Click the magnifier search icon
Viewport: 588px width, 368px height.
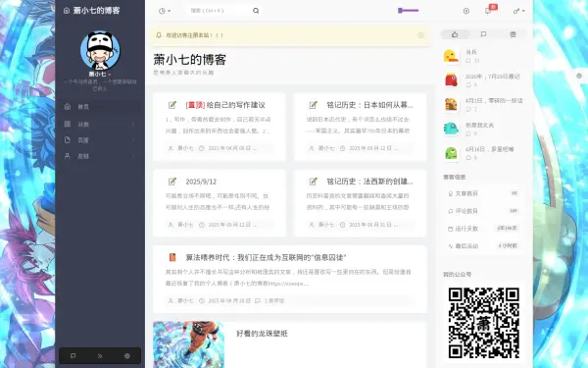point(256,11)
